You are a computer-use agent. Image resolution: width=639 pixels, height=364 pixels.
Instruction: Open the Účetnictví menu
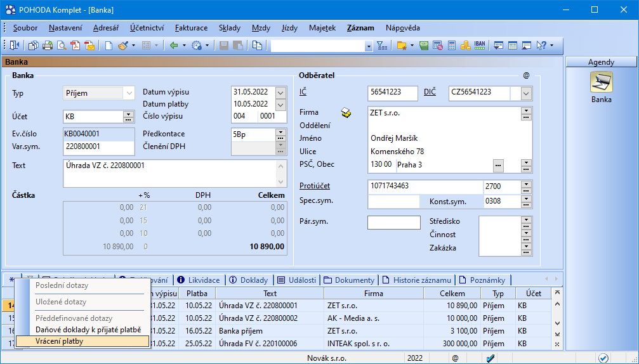(147, 28)
